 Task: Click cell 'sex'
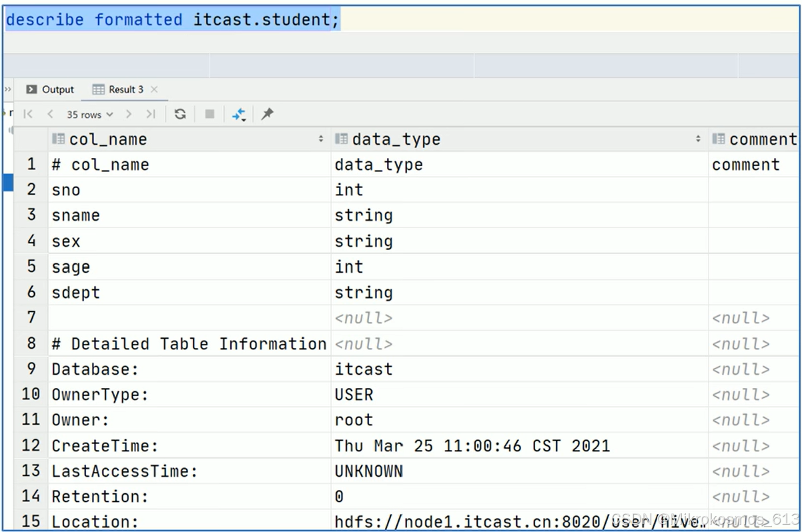coord(189,241)
